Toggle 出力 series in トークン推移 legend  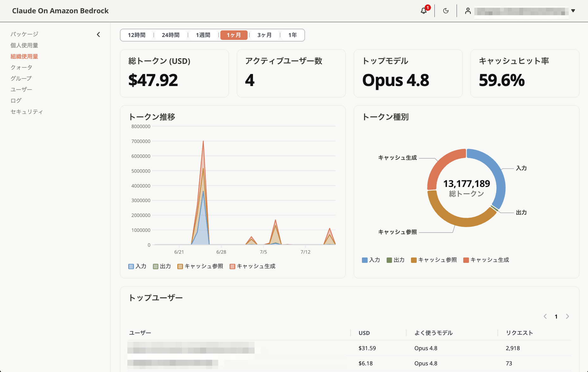[x=162, y=266]
